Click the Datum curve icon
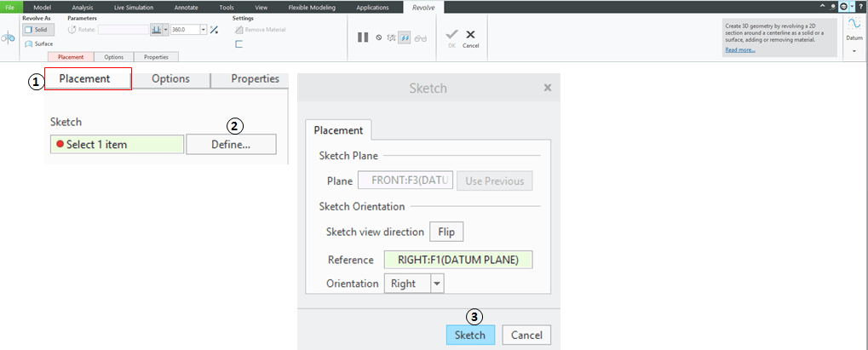 pyautogui.click(x=854, y=25)
